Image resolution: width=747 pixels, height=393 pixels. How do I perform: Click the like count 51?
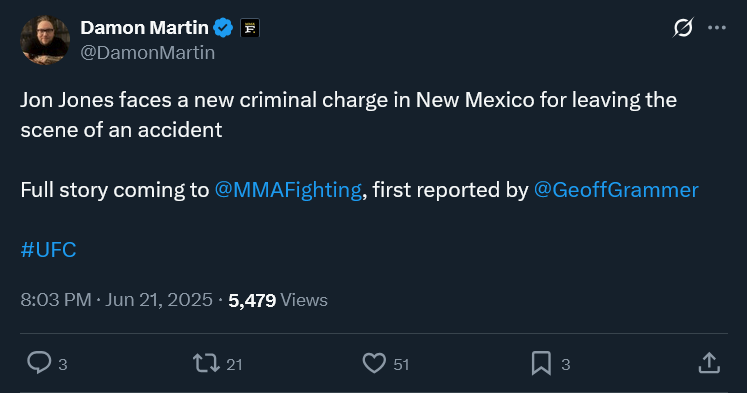pos(401,364)
